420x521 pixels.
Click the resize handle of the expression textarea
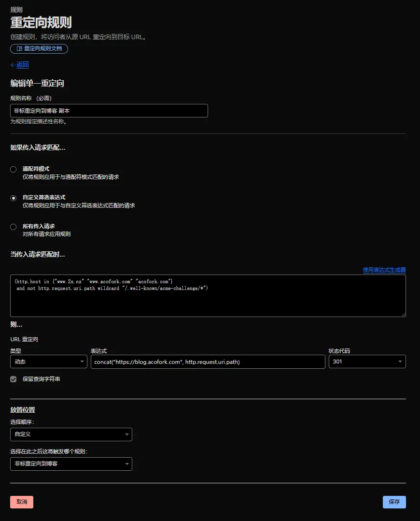coord(403,314)
